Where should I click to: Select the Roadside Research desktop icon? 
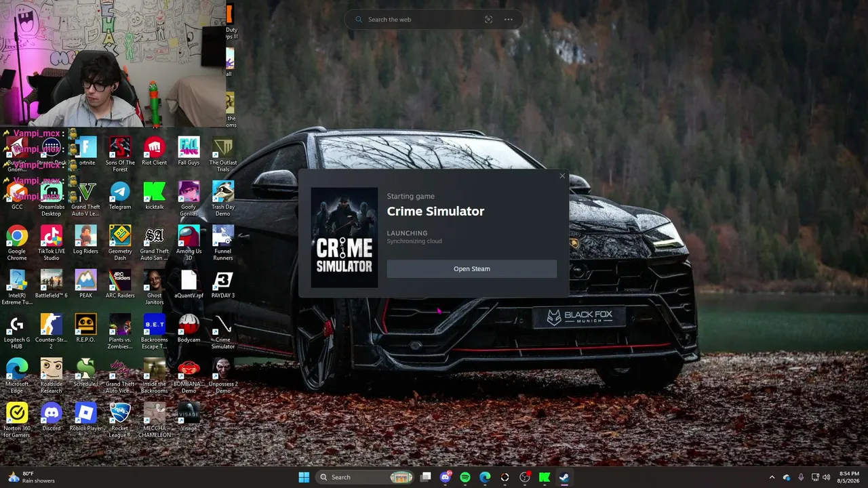point(52,376)
